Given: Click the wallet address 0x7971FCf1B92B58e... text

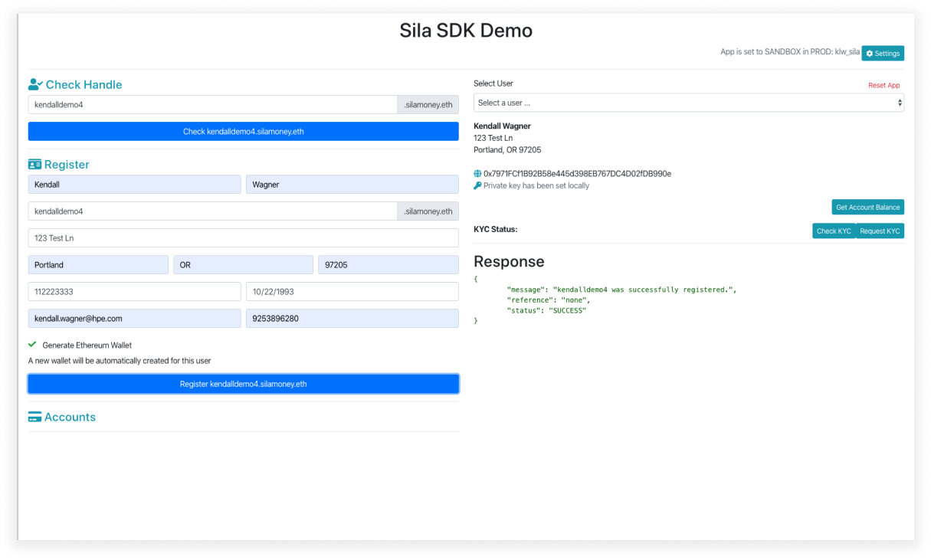Looking at the screenshot, I should tap(577, 174).
